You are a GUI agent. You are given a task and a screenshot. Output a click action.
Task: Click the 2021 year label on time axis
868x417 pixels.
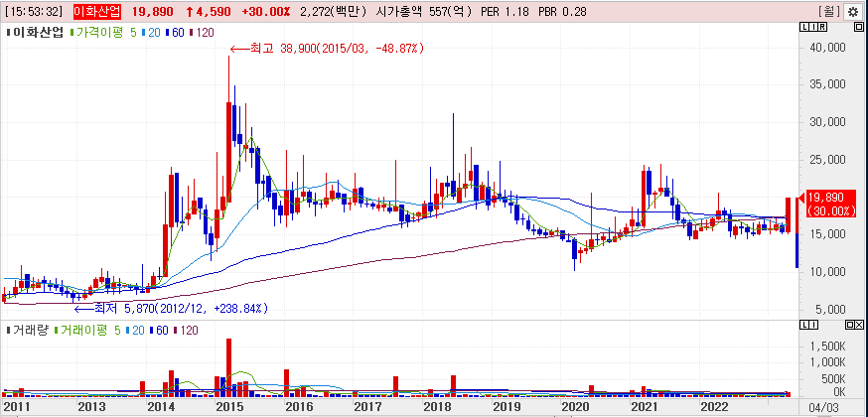(643, 406)
